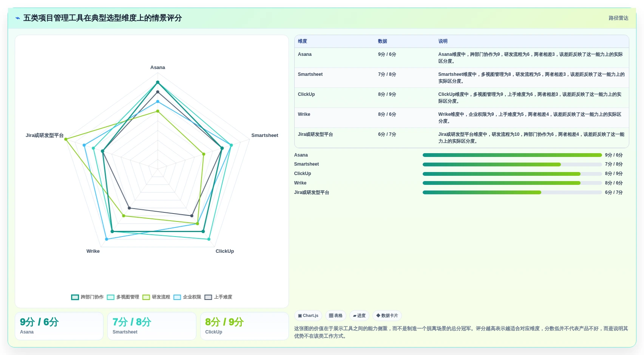Click the Jira或研发型平台 progress bar
Image resolution: width=644 pixels, height=355 pixels.
[512, 192]
